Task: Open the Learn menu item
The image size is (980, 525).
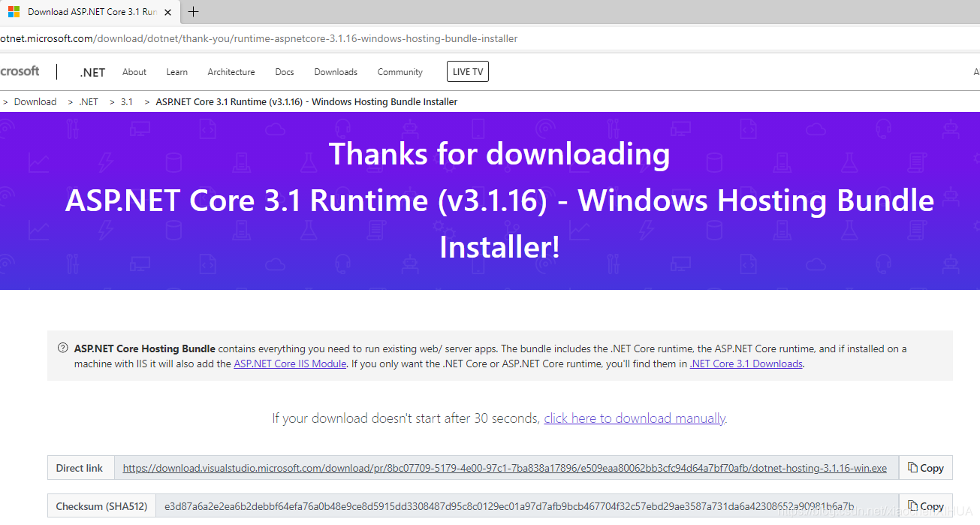Action: pyautogui.click(x=177, y=72)
